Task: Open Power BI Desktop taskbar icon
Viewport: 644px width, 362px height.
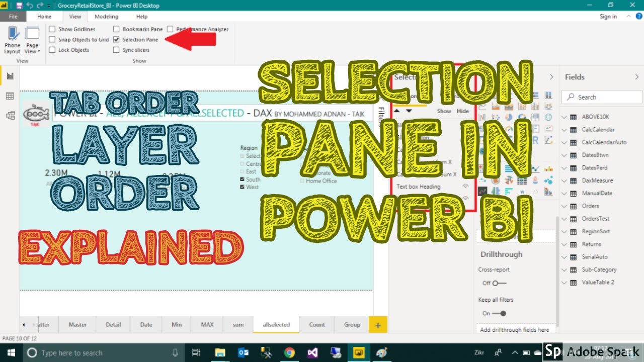Action: point(359,352)
